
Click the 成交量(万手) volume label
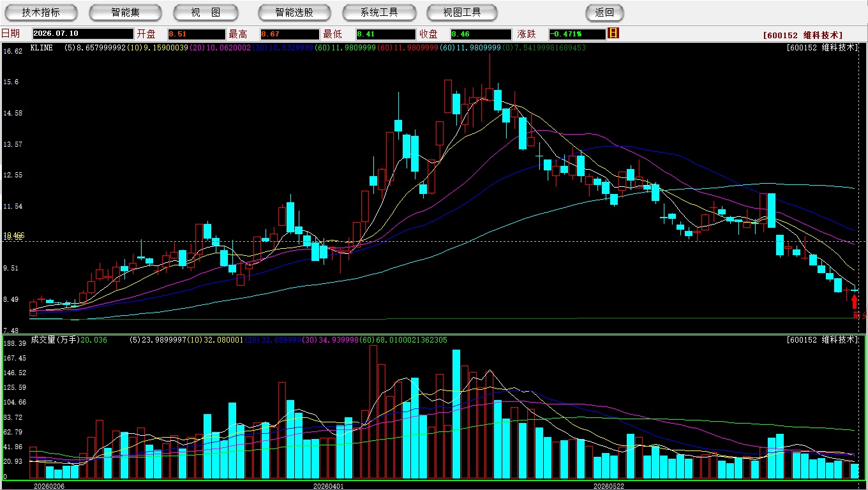(55, 340)
